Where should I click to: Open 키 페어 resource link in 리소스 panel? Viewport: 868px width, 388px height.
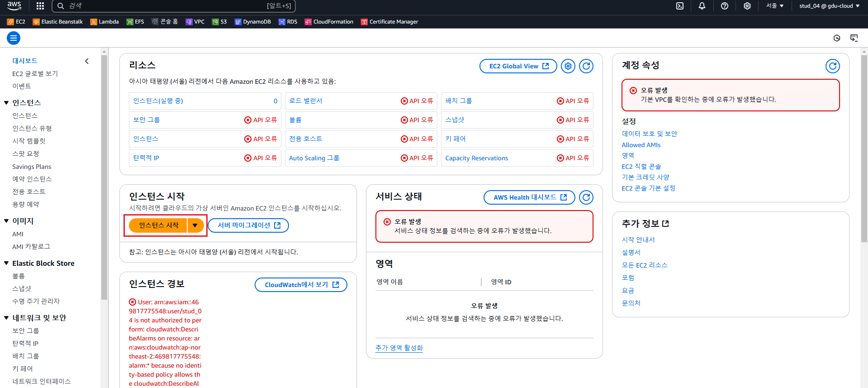click(455, 139)
